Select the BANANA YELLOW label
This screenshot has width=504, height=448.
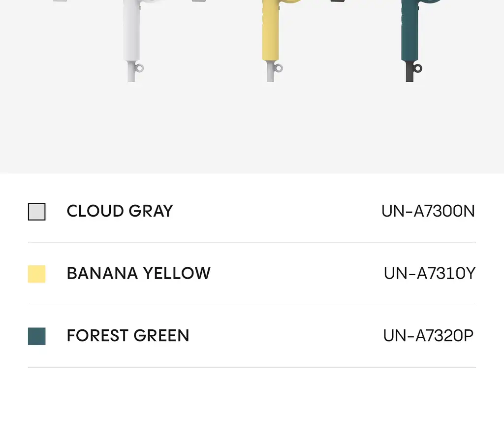pos(138,273)
